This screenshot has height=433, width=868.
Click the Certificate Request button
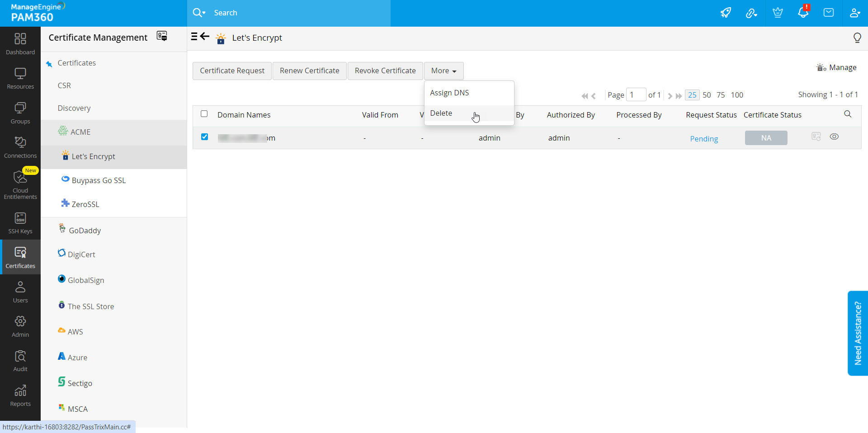pos(232,71)
